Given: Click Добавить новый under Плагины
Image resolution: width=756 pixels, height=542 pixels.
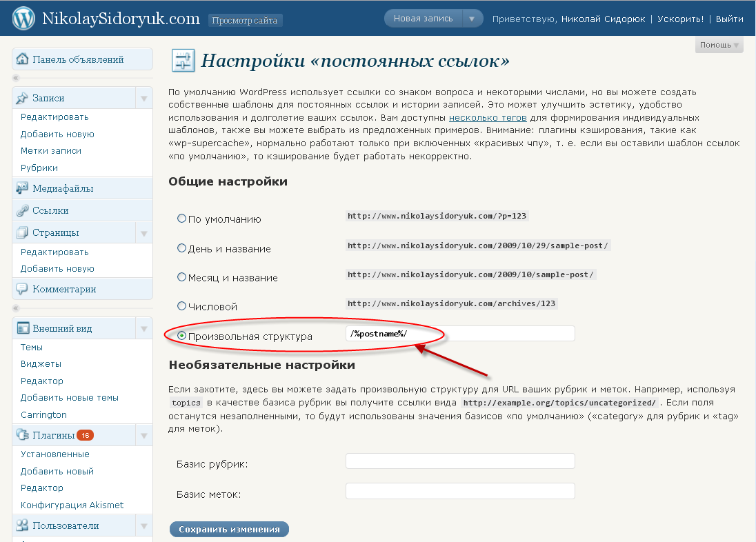Looking at the screenshot, I should coord(57,471).
